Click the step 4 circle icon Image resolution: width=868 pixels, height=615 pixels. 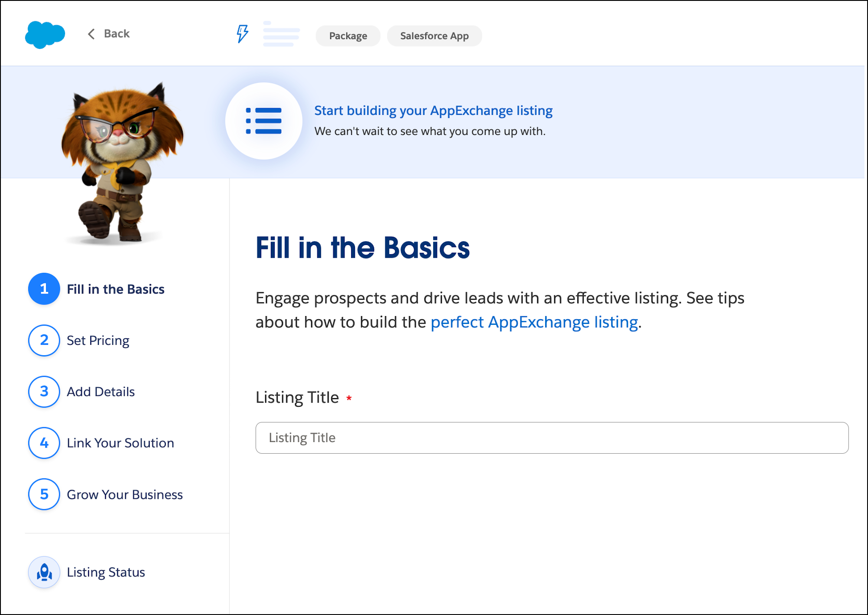pos(44,443)
